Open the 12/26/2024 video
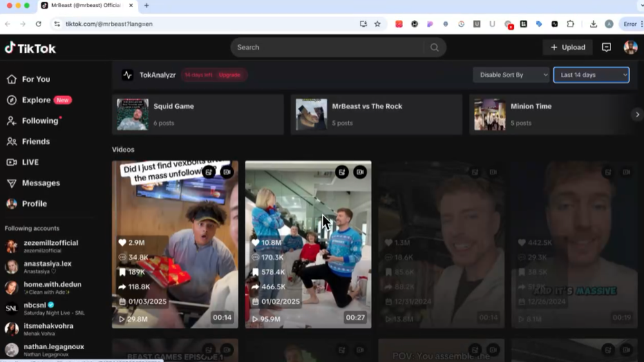 574,245
